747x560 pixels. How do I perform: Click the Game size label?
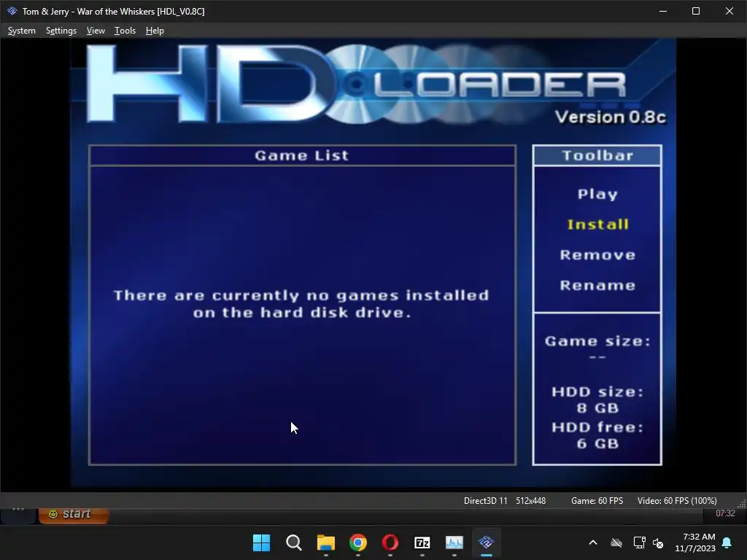597,341
